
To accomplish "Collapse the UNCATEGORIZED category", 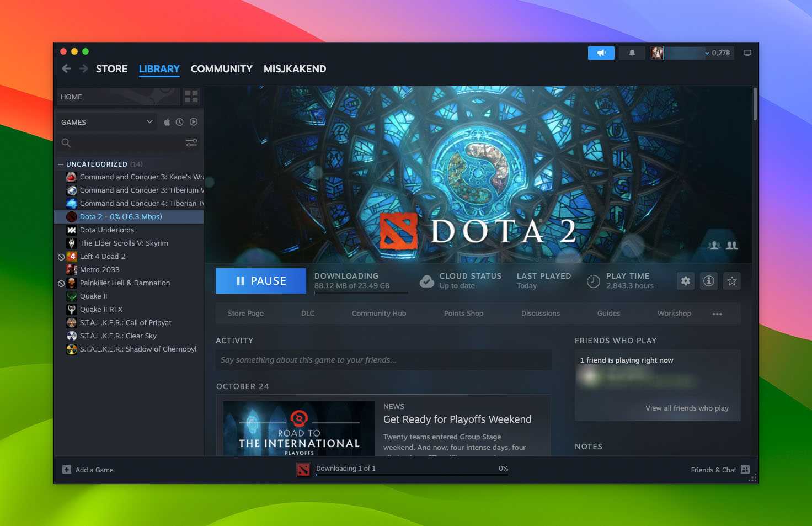I will coord(61,164).
